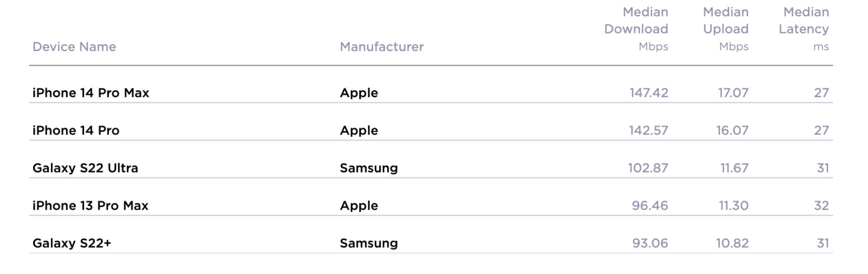
Task: Click the 147.42 download speed value
Action: (x=649, y=93)
